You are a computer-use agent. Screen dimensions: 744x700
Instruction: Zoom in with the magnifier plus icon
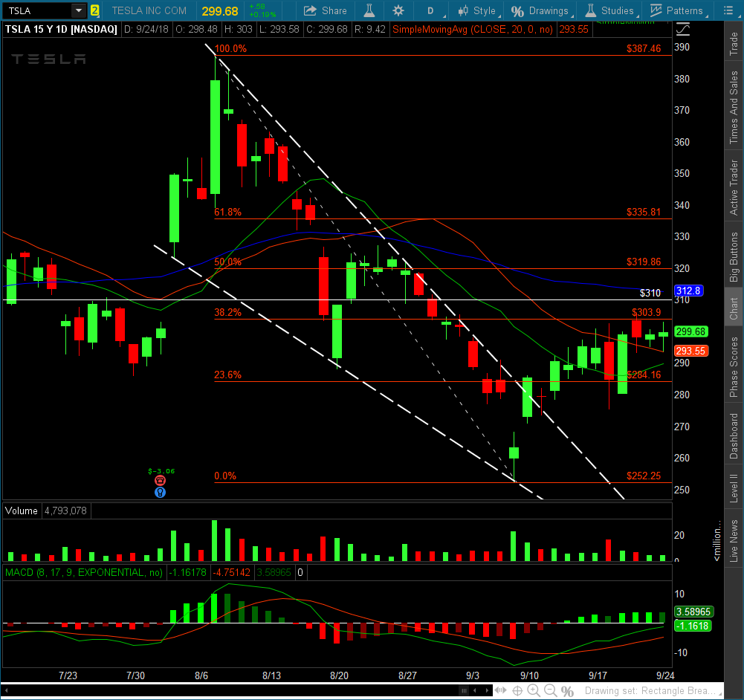[534, 691]
